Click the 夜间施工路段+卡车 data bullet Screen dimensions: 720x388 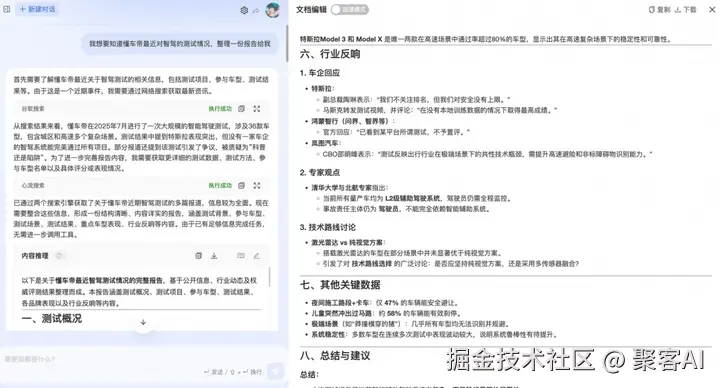coord(385,303)
